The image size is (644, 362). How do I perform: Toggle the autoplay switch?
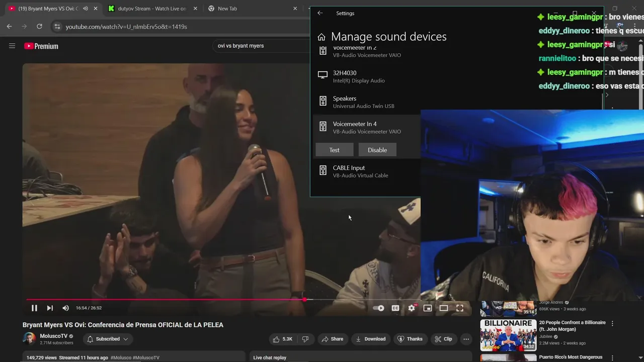point(378,308)
